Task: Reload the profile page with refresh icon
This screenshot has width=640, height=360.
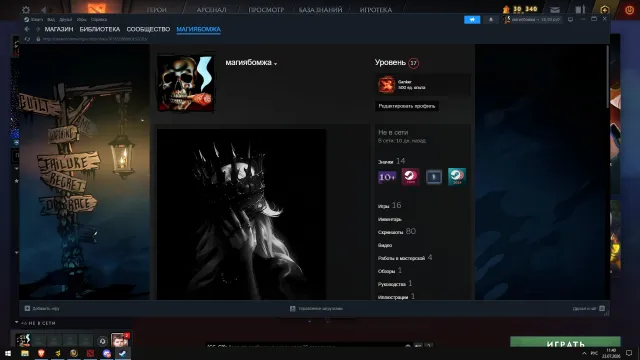Action: click(27, 39)
